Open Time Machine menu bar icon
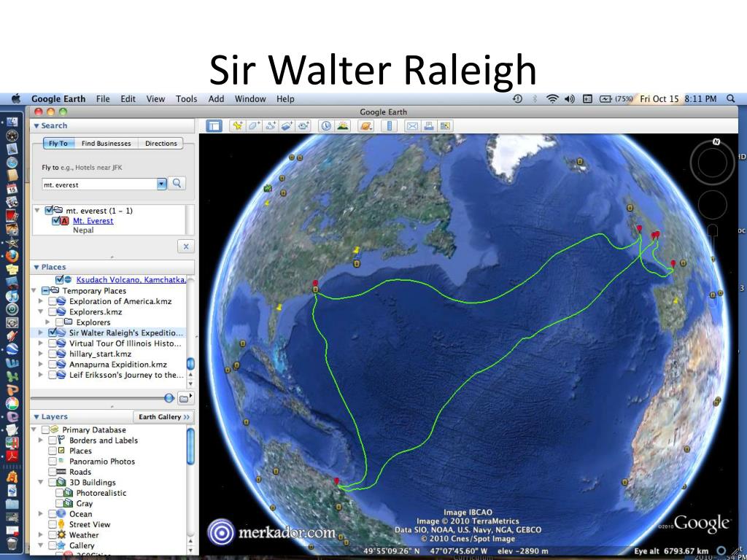The image size is (747, 560). click(517, 98)
